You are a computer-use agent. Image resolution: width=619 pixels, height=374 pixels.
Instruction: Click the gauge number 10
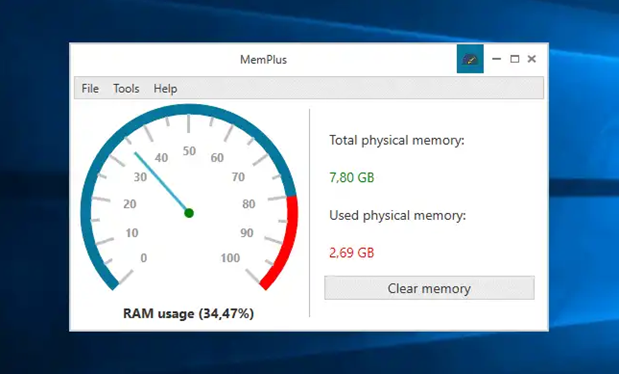[x=132, y=233]
